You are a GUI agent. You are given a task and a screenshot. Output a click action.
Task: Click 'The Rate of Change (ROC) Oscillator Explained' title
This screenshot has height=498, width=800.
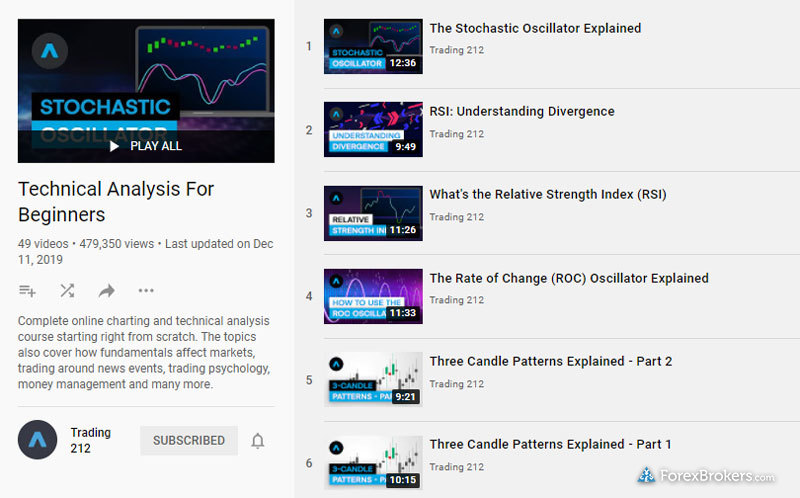[569, 278]
